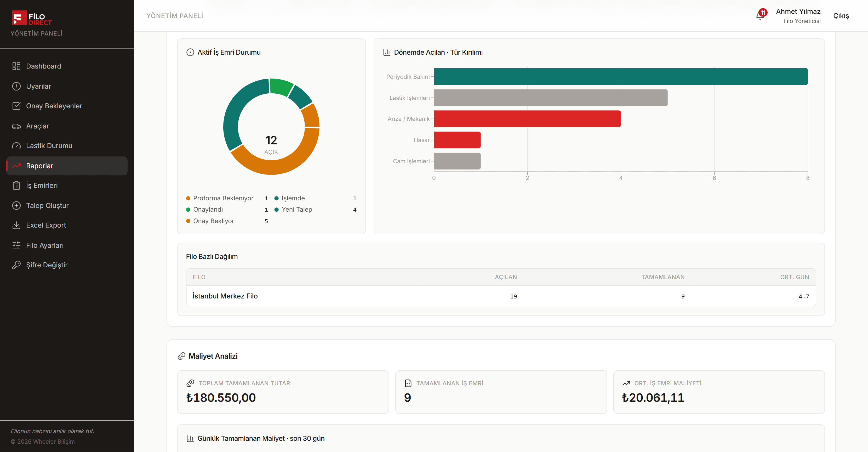Select the Hasar red bar

457,140
